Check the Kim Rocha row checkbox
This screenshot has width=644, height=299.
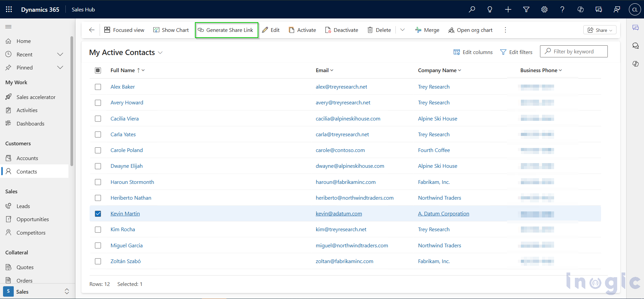[98, 230]
